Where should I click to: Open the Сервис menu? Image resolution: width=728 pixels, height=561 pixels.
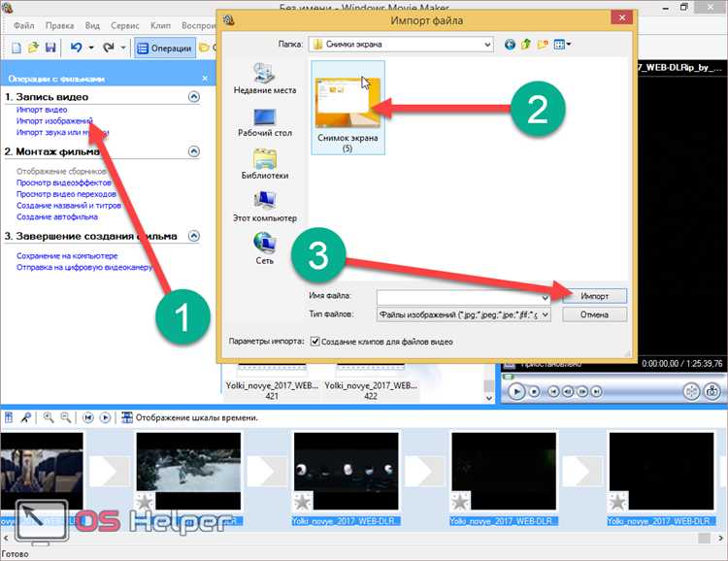pyautogui.click(x=125, y=25)
